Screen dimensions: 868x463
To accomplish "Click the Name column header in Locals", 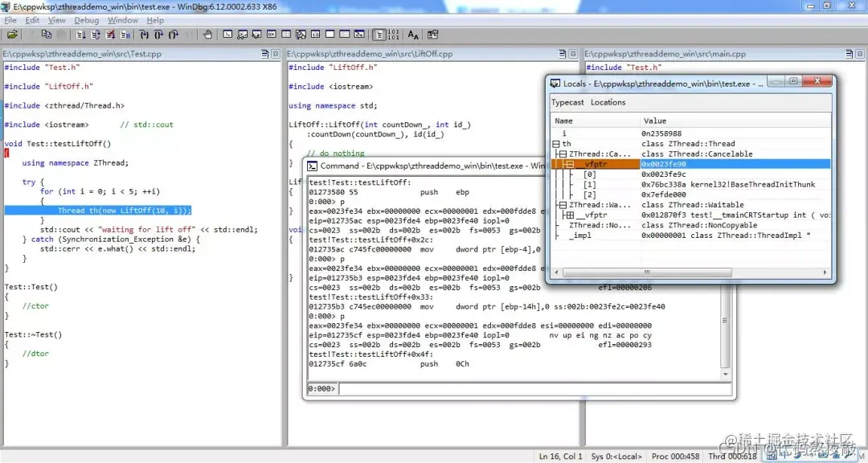I will coord(596,121).
